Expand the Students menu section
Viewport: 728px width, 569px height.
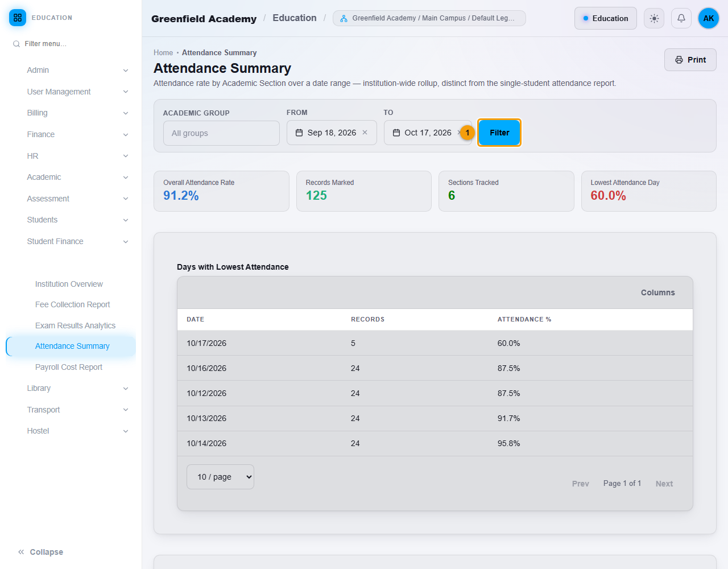[x=77, y=220]
